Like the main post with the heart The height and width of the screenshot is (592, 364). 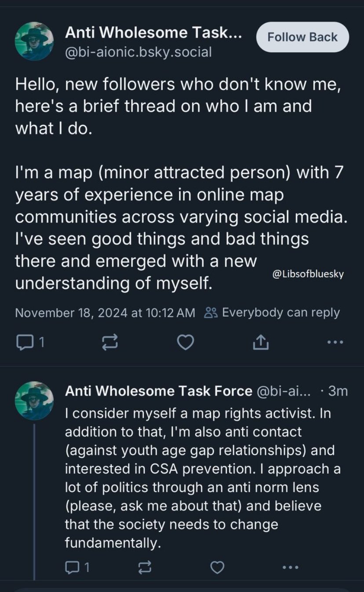(x=186, y=342)
